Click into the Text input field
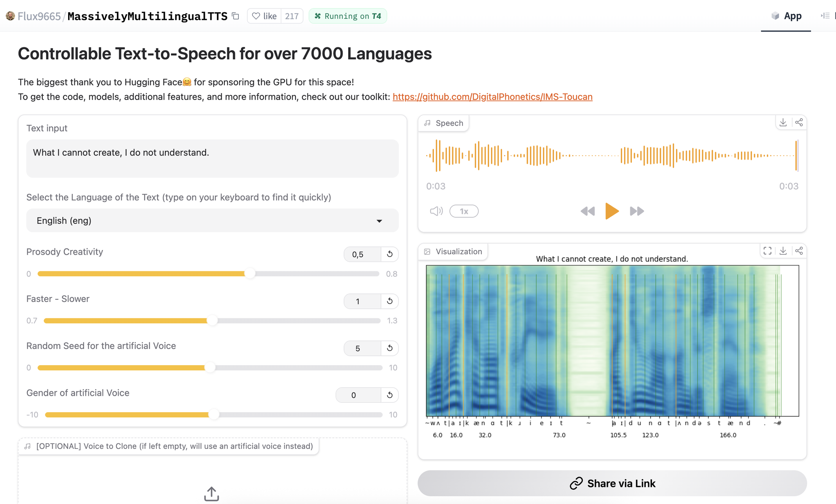Screen dimensions: 836x504 [212, 158]
